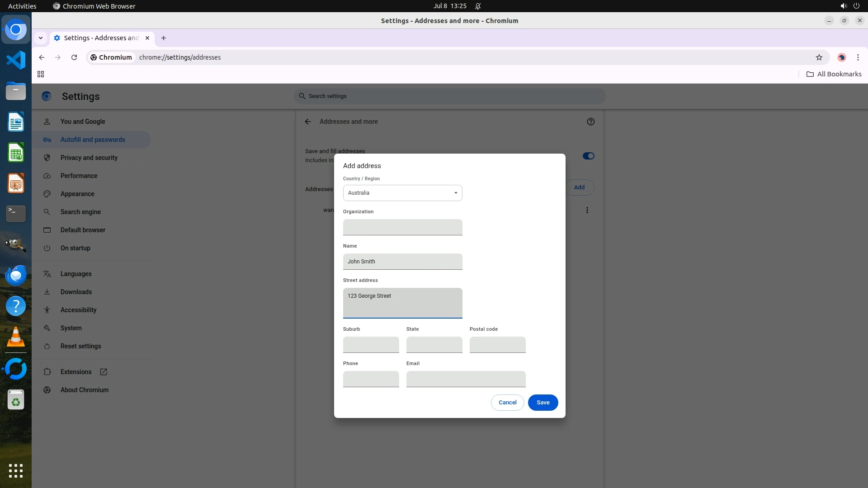The image size is (868, 488).
Task: Cancel the Add address dialog
Action: point(507,403)
